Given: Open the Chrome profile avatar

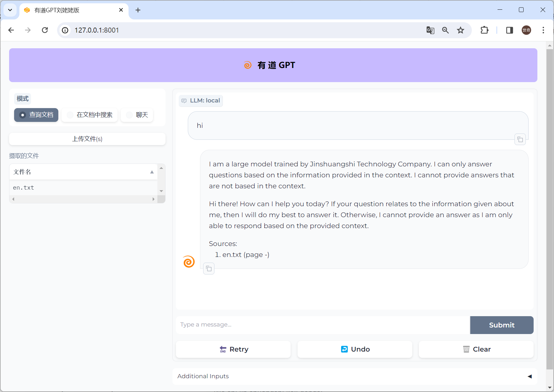Looking at the screenshot, I should tap(526, 30).
